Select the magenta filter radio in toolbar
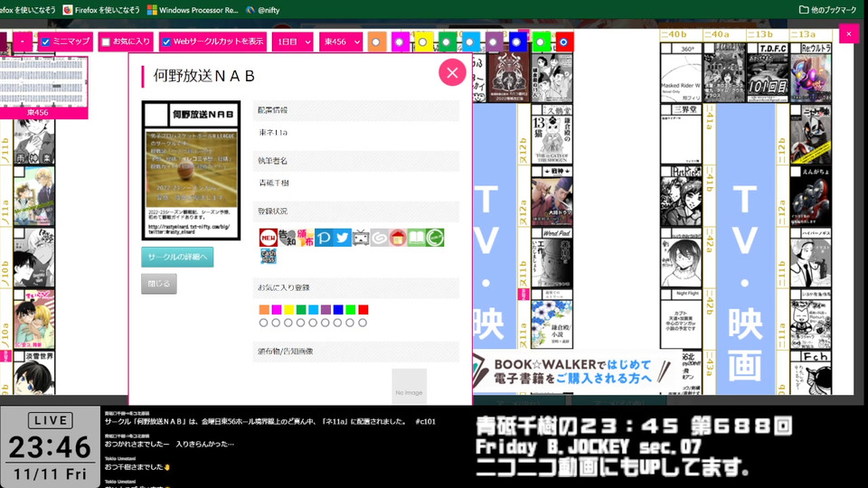This screenshot has height=488, width=868. (400, 42)
